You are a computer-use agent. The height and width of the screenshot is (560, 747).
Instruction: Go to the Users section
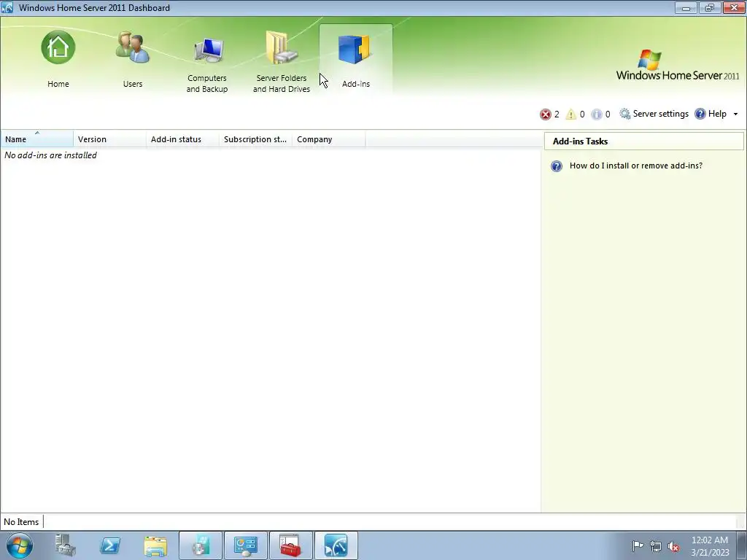click(x=133, y=60)
